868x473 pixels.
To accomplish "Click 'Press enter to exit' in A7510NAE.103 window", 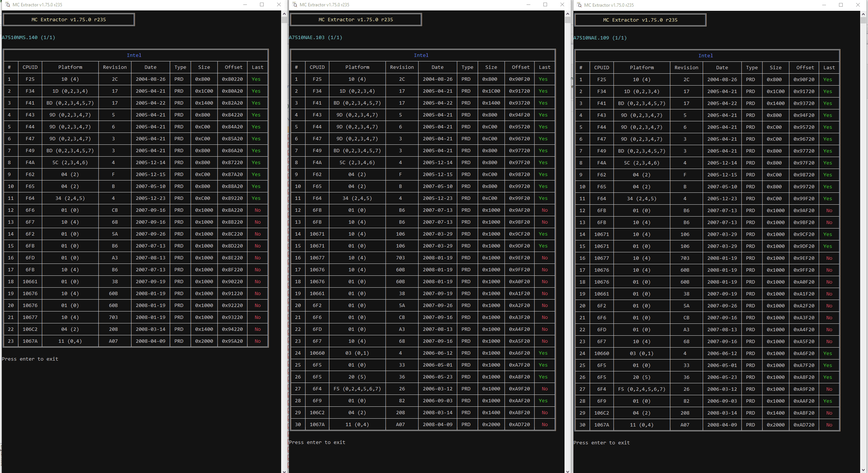I will (x=317, y=442).
